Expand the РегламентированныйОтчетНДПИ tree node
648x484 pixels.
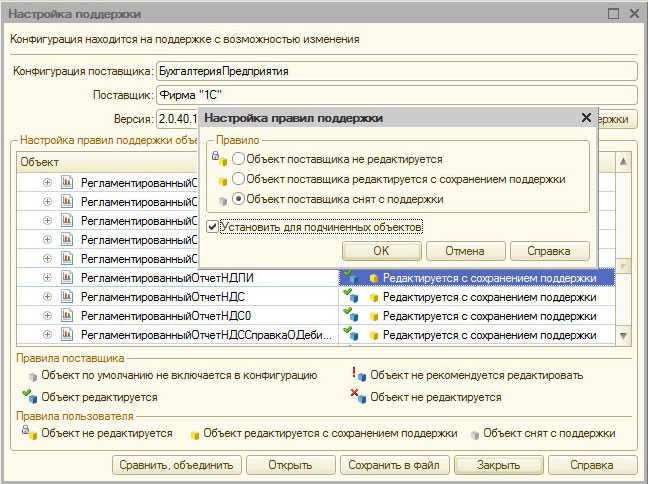[47, 278]
